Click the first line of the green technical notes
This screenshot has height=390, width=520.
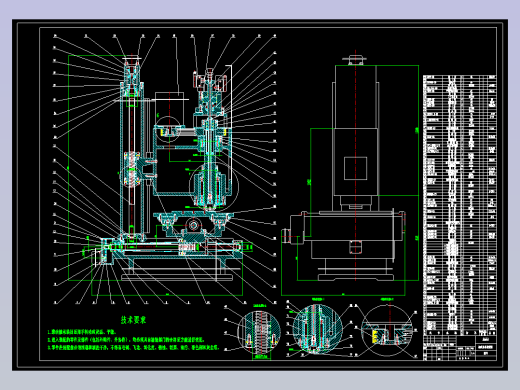pyautogui.click(x=82, y=332)
